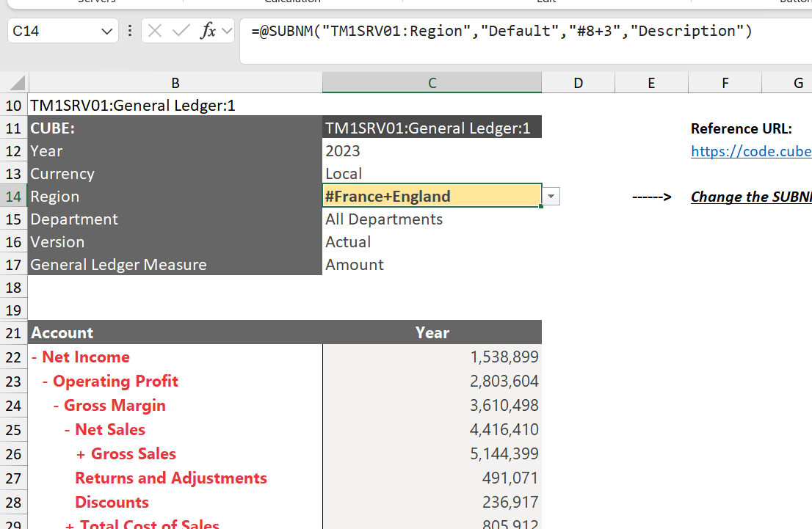
Task: Click into the SUBNM formula bar text
Action: pos(501,31)
